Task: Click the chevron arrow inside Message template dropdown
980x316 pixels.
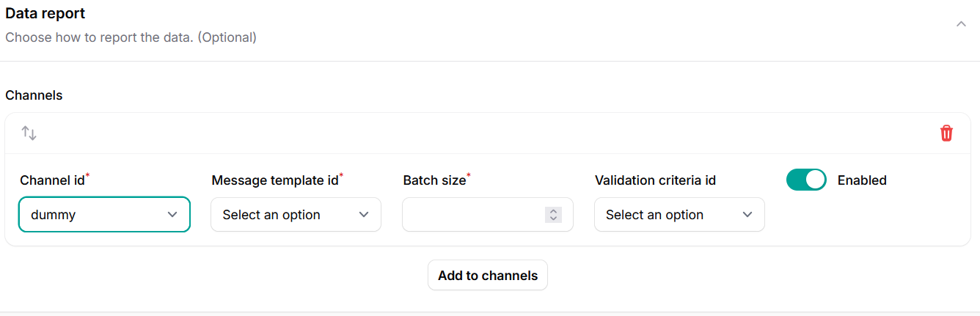Action: [364, 215]
